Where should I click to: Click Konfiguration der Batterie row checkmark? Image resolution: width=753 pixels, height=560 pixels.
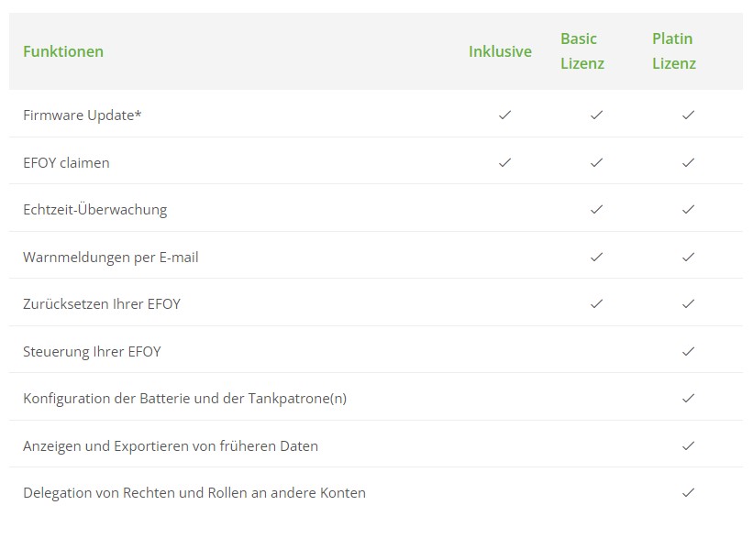point(688,399)
